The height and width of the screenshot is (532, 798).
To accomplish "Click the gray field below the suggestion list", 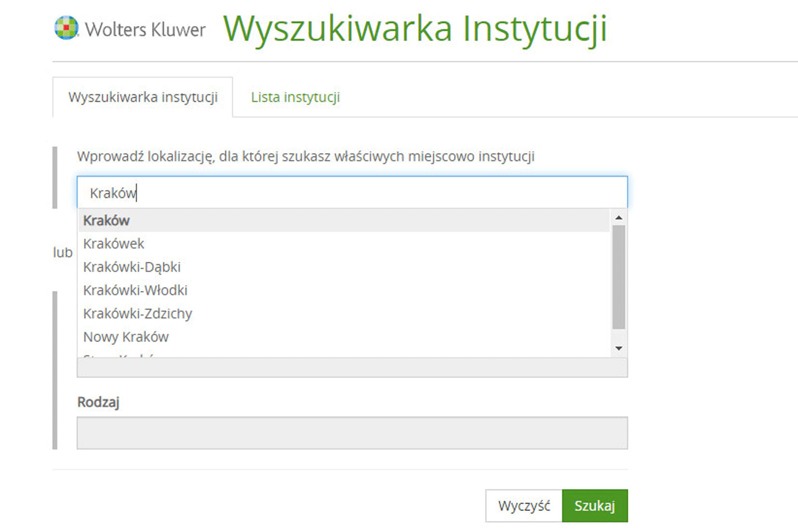I will (352, 368).
